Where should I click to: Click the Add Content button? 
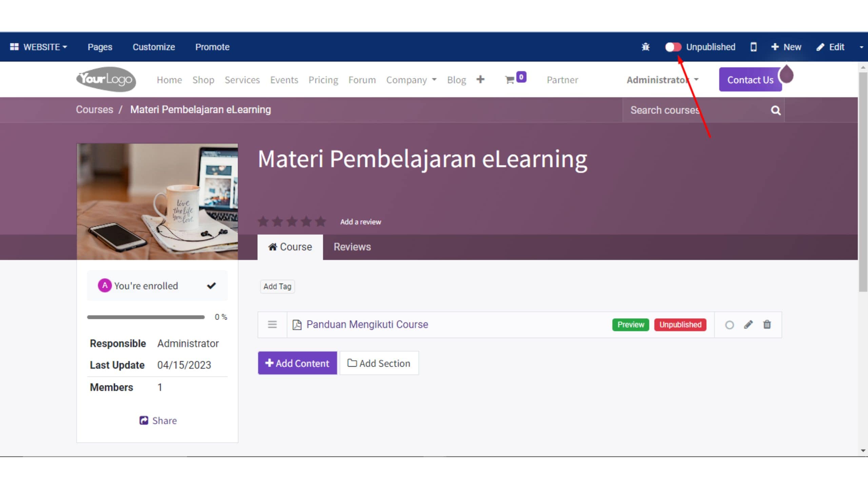pyautogui.click(x=297, y=363)
